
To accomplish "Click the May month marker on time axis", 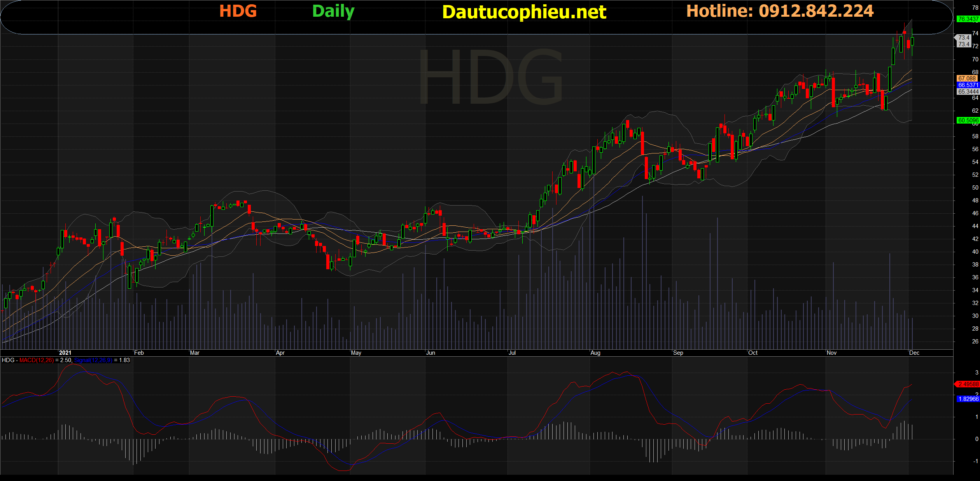I will point(356,353).
